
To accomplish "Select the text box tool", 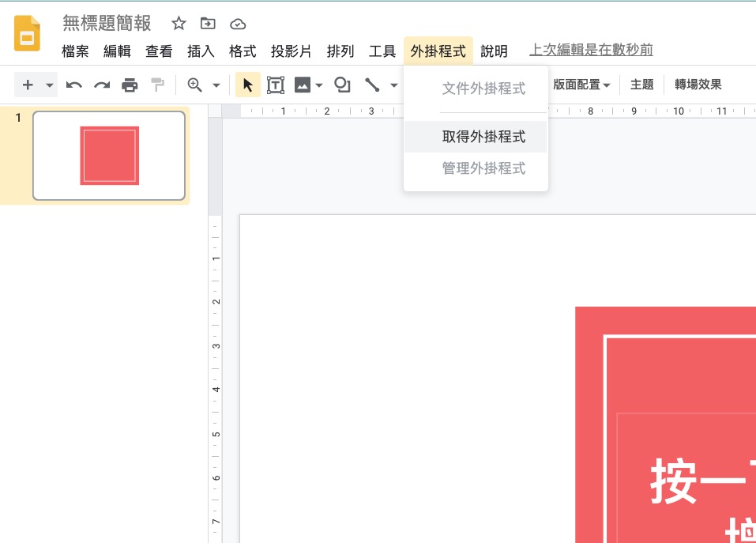I will (x=275, y=85).
